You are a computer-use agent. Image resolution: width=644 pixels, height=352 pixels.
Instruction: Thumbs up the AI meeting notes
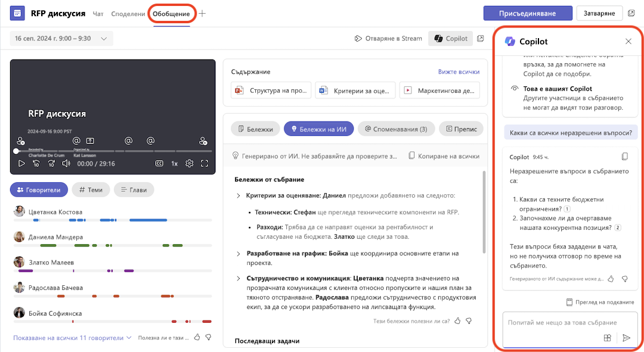(457, 321)
